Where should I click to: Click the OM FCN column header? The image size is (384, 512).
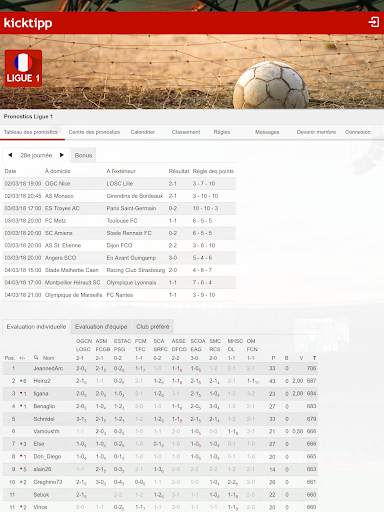(252, 349)
